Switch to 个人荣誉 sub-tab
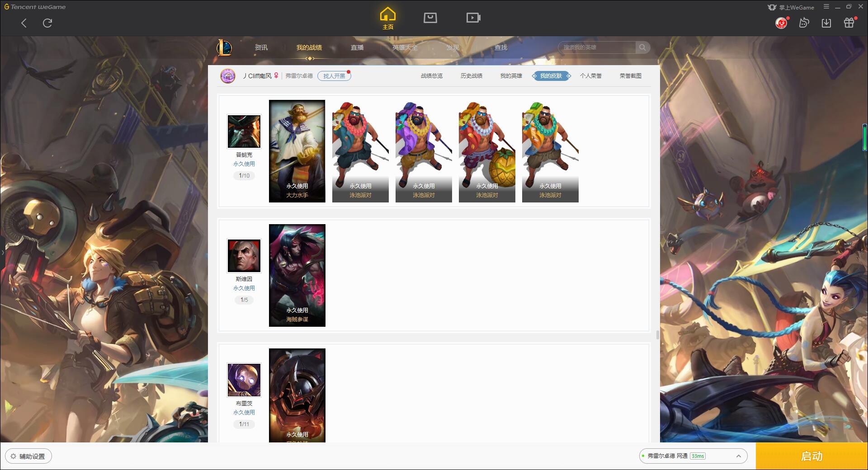Viewport: 868px width, 470px height. point(591,76)
